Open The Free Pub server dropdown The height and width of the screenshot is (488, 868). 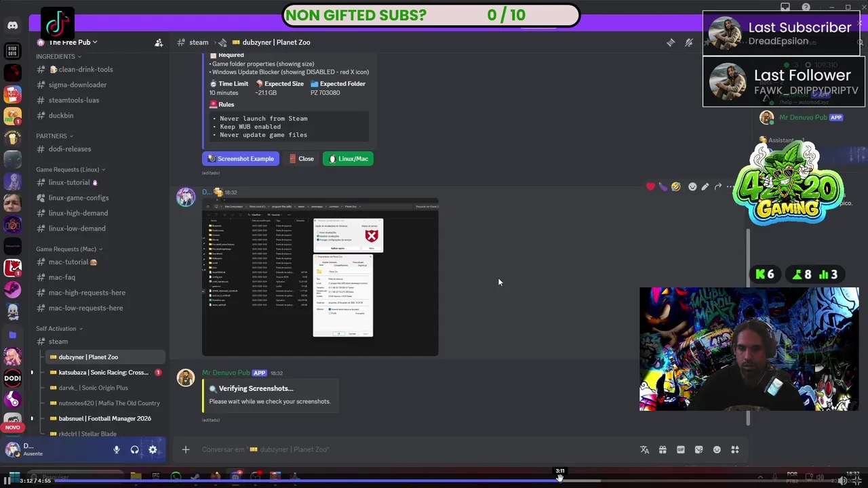click(73, 42)
